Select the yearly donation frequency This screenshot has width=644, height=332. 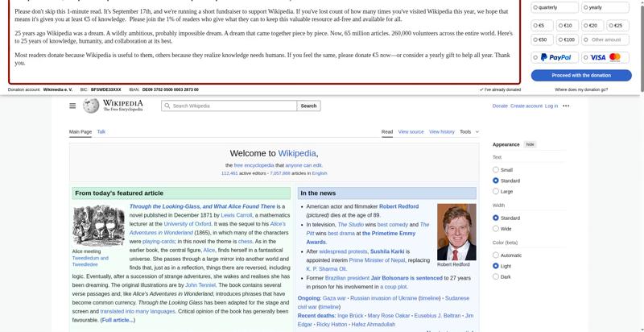coord(605,7)
